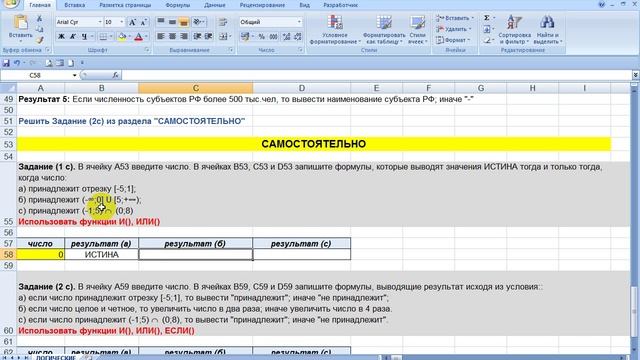The width and height of the screenshot is (640, 360).
Task: Decrease indent in alignment group
Action: [x=198, y=36]
